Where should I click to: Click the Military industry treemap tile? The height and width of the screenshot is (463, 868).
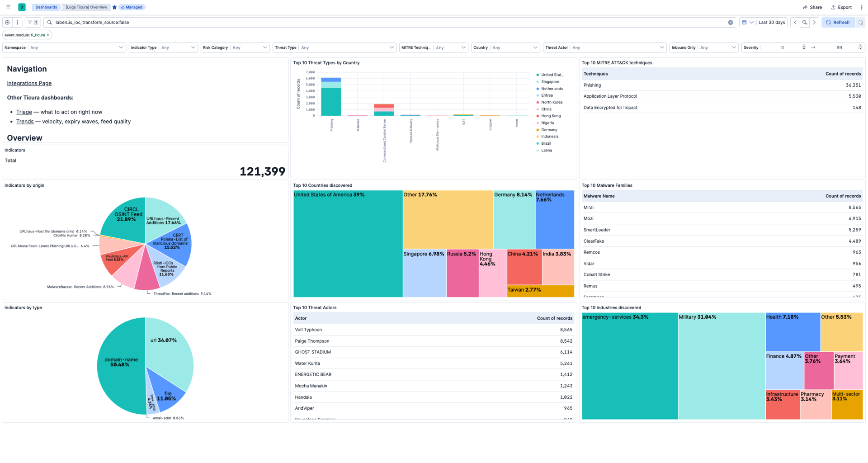(722, 366)
